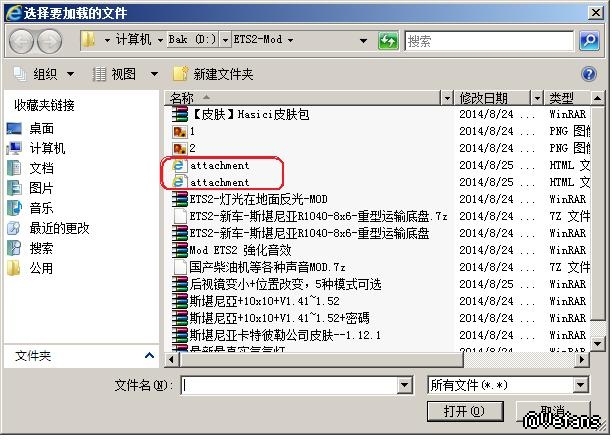Image resolution: width=612 pixels, height=441 pixels.
Task: Click the forward navigation arrow button
Action: [49, 41]
